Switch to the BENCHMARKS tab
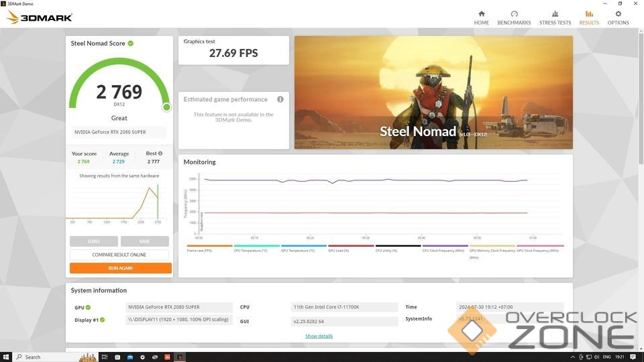 [x=514, y=18]
